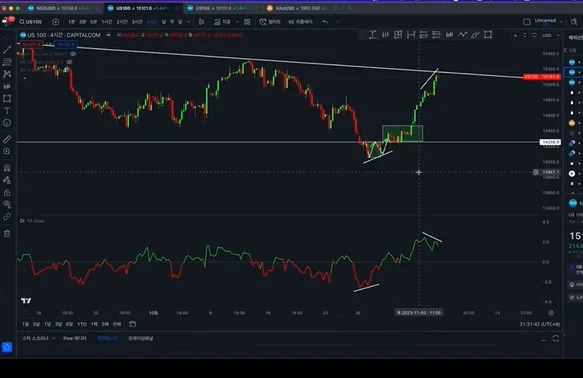Screen dimensions: 583x378
Task: Click the blue home icon at bottom left
Action: (7, 347)
